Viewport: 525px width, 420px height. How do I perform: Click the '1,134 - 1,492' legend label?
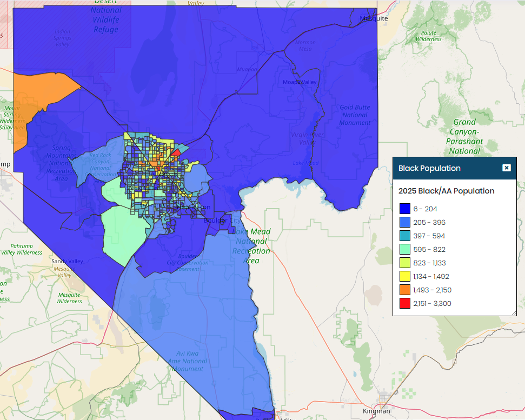pos(431,276)
